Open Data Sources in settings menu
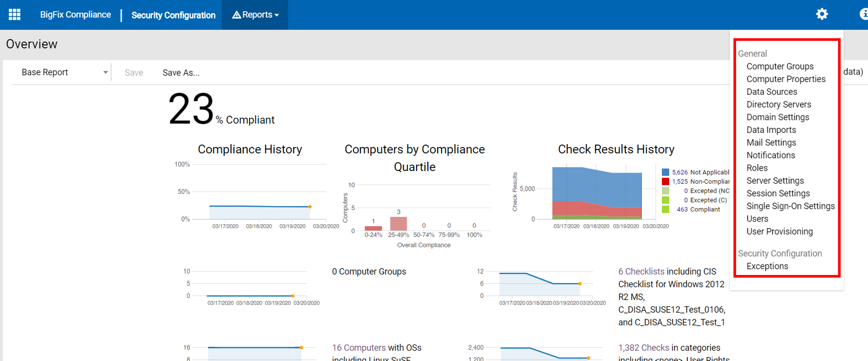The height and width of the screenshot is (361, 868). 772,92
